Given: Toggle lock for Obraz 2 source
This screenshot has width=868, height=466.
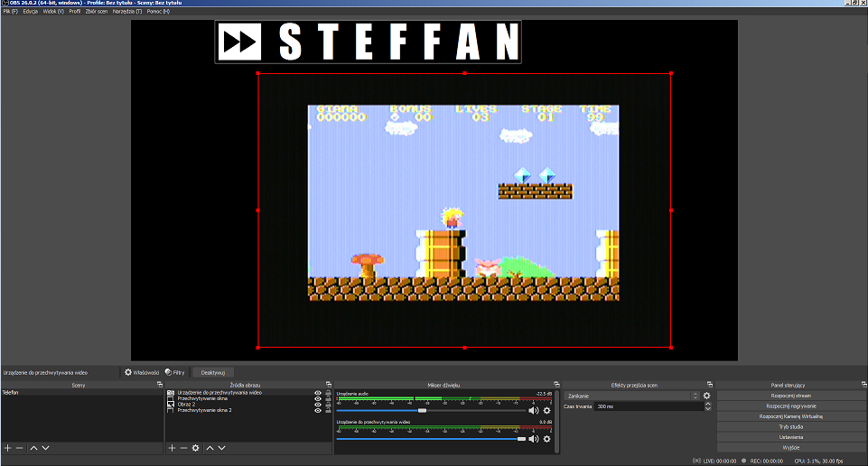Looking at the screenshot, I should pyautogui.click(x=328, y=405).
